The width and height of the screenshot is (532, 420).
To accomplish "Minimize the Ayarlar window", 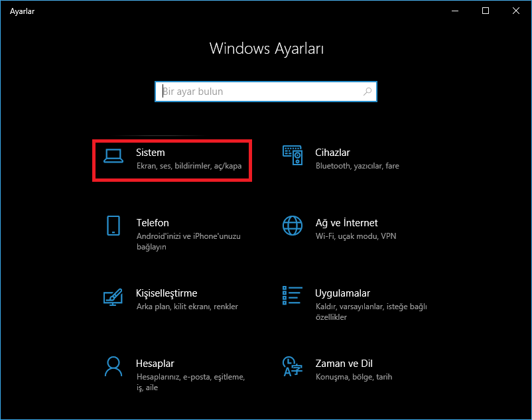I will click(455, 11).
